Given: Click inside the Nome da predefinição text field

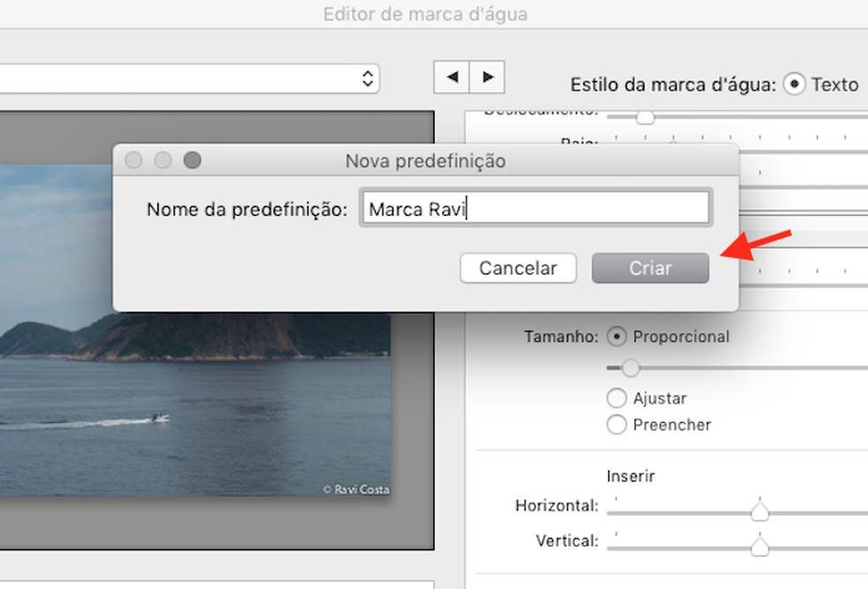Looking at the screenshot, I should tap(535, 208).
